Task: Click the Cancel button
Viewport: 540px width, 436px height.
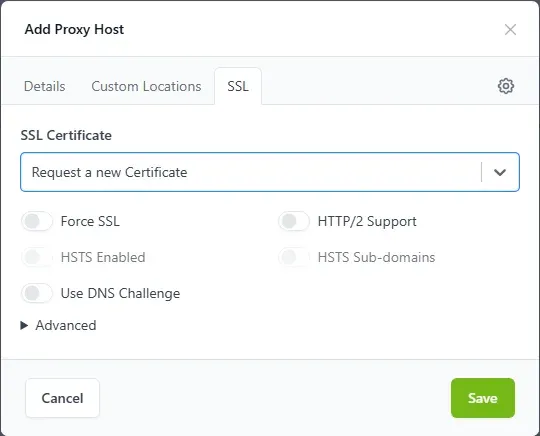Action: pos(62,398)
